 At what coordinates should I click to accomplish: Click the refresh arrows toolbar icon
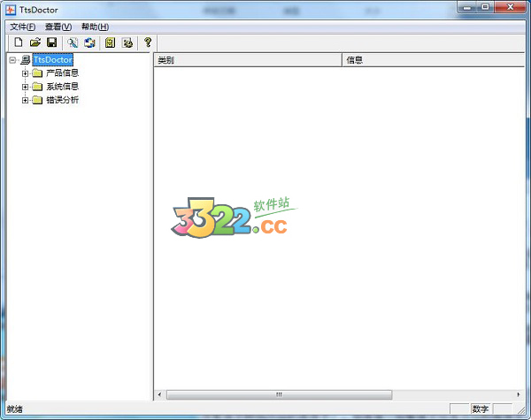tap(89, 42)
